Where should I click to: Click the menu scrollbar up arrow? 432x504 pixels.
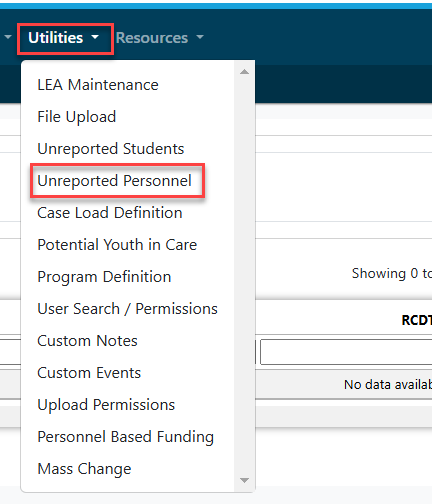(244, 72)
